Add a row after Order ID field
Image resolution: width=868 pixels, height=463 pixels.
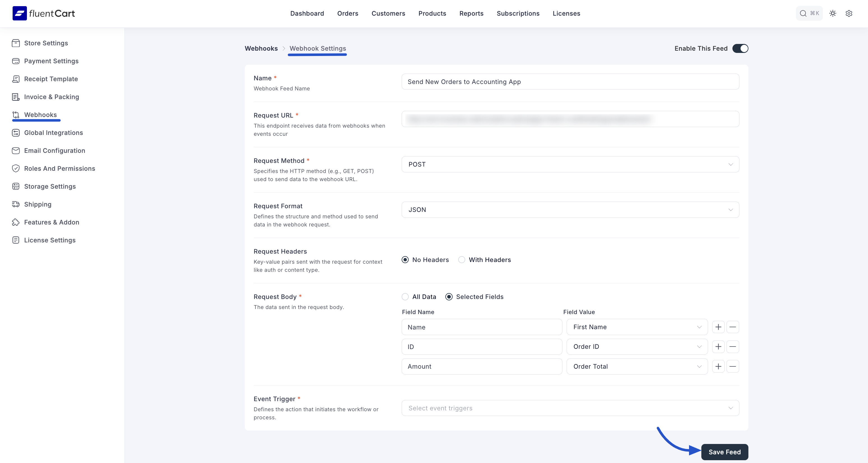[x=718, y=347]
